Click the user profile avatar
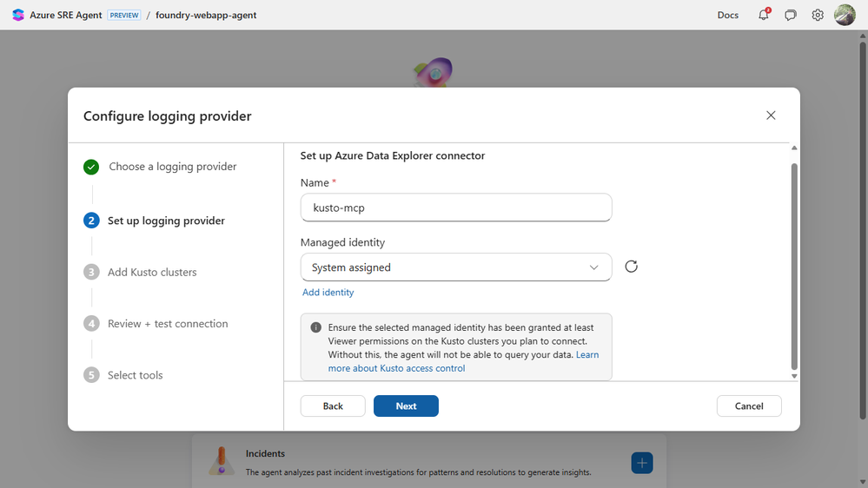This screenshot has height=488, width=868. pyautogui.click(x=845, y=15)
